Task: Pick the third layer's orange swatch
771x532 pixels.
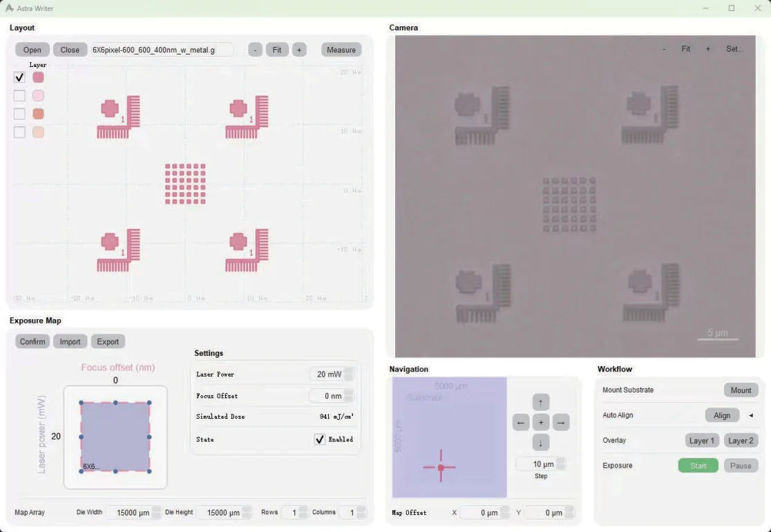Action: tap(38, 113)
